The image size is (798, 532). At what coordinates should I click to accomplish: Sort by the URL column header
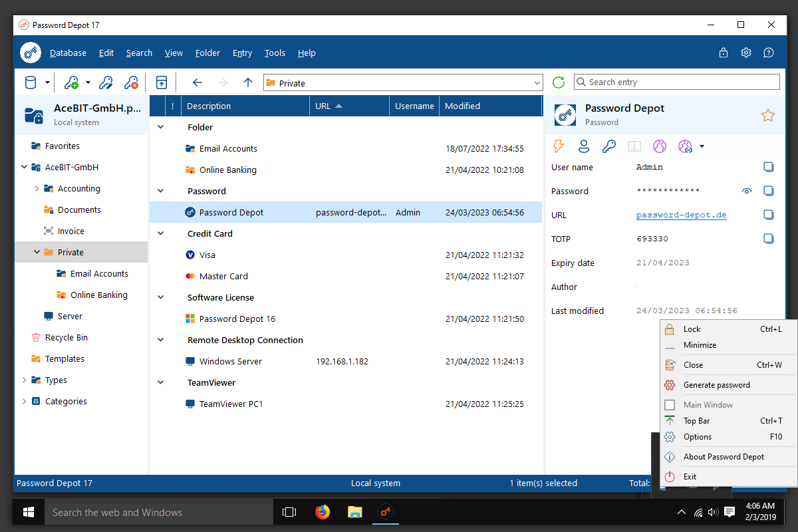[349, 106]
